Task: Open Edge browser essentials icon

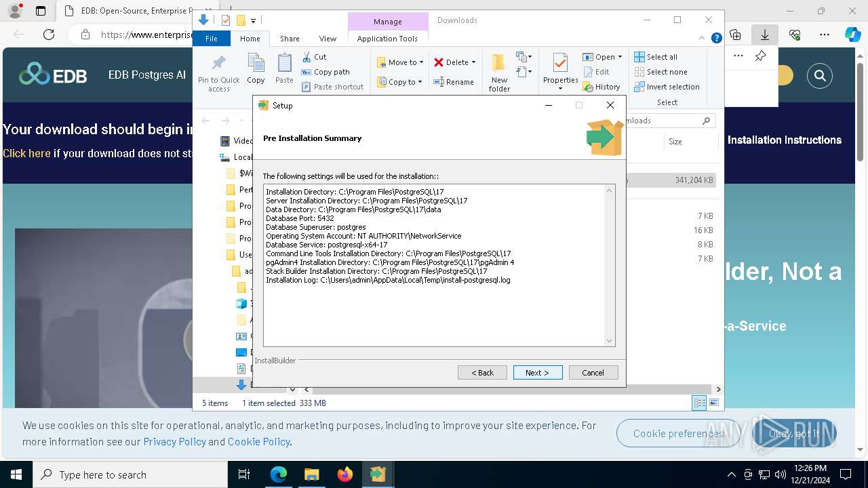Action: click(x=795, y=35)
